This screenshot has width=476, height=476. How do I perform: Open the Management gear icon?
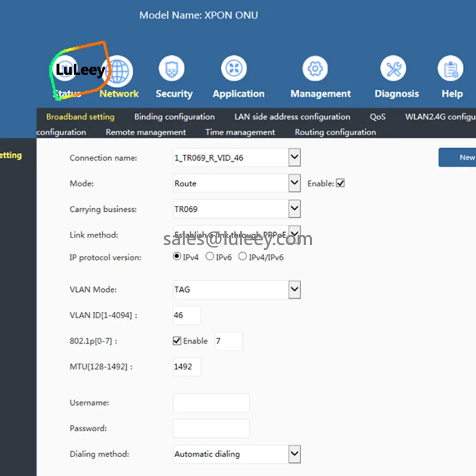(315, 68)
